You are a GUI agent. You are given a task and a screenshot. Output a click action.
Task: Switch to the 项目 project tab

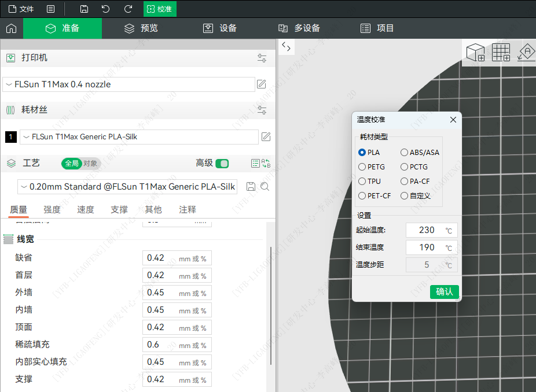pyautogui.click(x=377, y=28)
